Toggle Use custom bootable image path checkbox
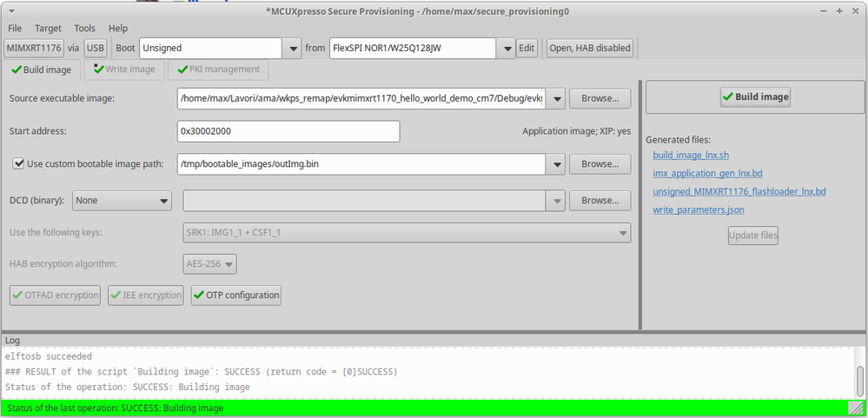 click(x=19, y=163)
